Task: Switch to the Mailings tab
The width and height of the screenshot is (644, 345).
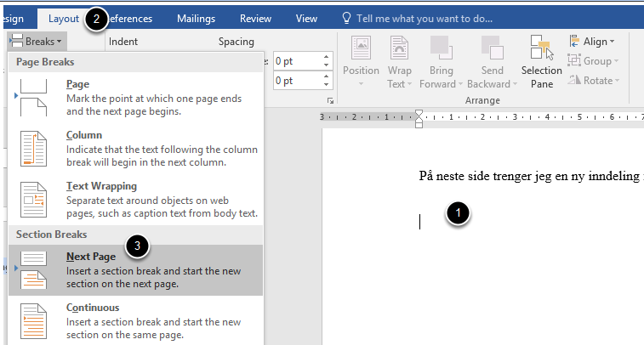Action: click(x=196, y=19)
